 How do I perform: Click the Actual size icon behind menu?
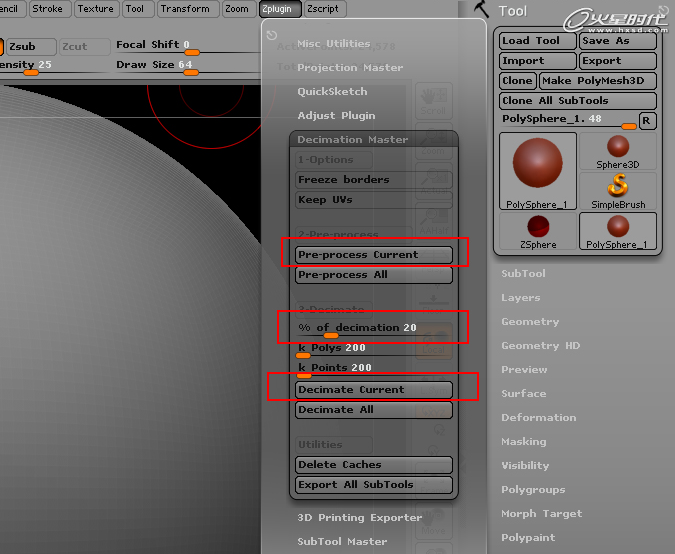point(433,182)
